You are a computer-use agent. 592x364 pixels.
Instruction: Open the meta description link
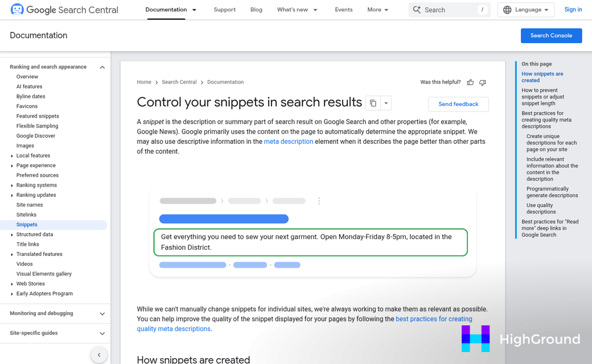pos(289,142)
